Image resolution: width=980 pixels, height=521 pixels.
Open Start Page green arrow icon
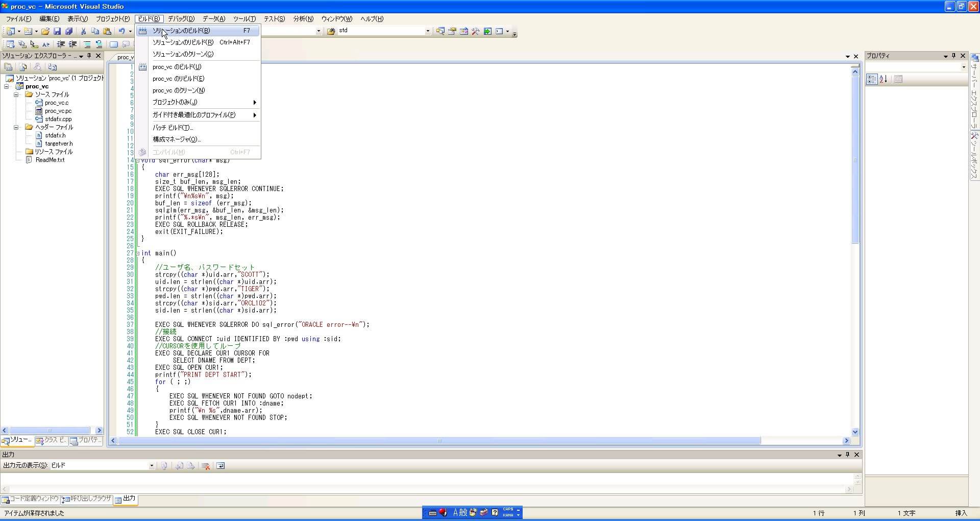tap(487, 31)
